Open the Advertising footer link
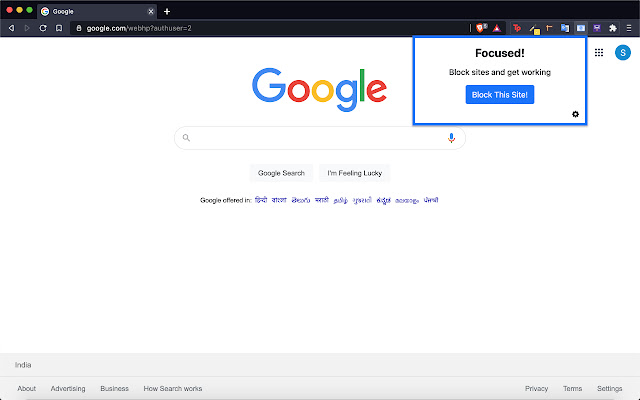 [68, 389]
